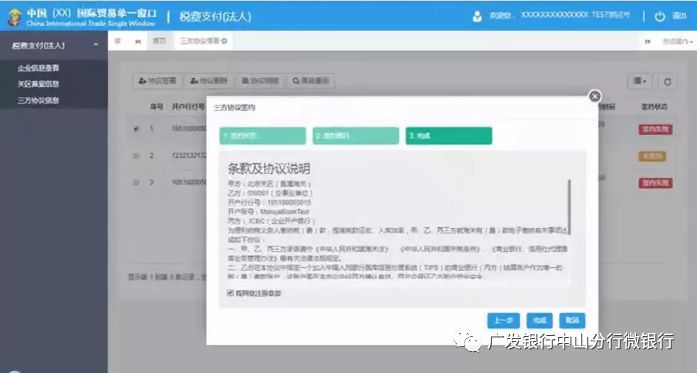The height and width of the screenshot is (373, 697).
Task: Click the 序号 column header
Action: pos(156,107)
